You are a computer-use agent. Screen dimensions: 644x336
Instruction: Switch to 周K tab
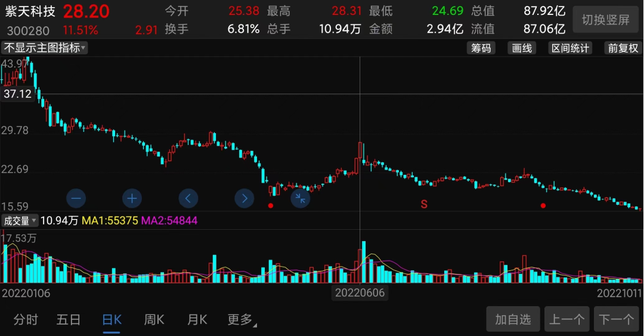(x=154, y=319)
